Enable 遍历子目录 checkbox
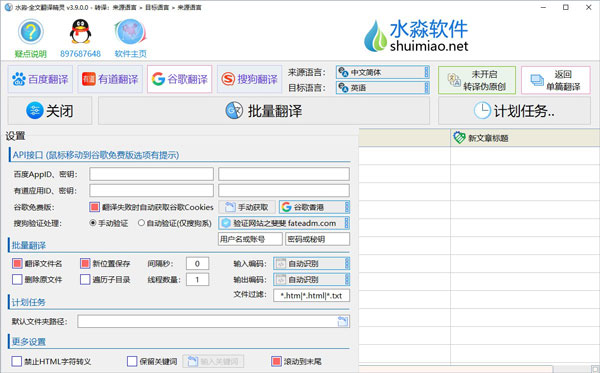Screen dimensions: 600x373 coord(85,279)
